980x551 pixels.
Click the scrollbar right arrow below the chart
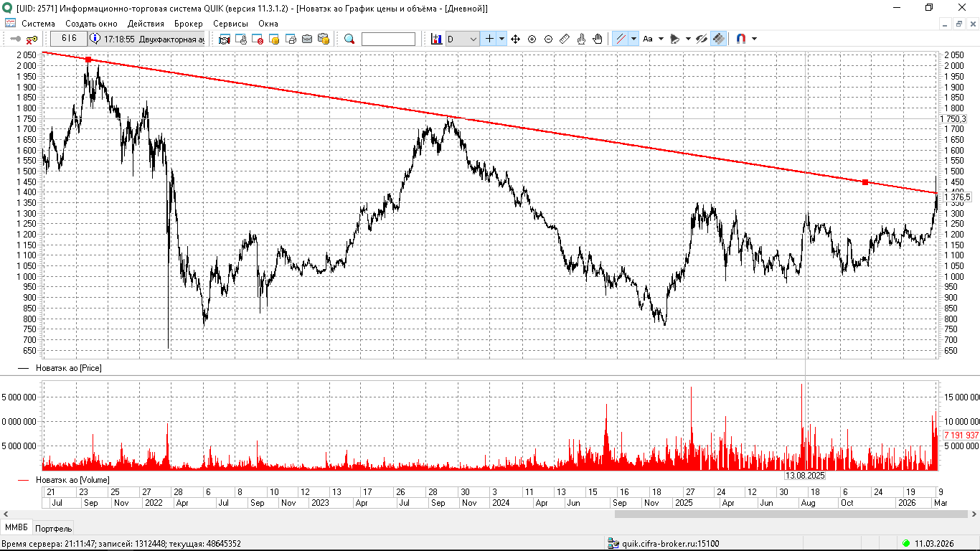(974, 514)
